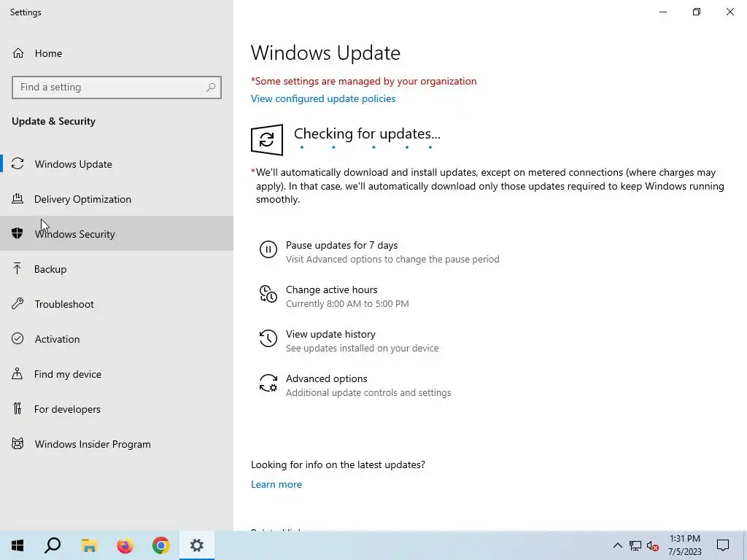Click the For developers tools icon
Screen dimensions: 747x560
pyautogui.click(x=18, y=408)
